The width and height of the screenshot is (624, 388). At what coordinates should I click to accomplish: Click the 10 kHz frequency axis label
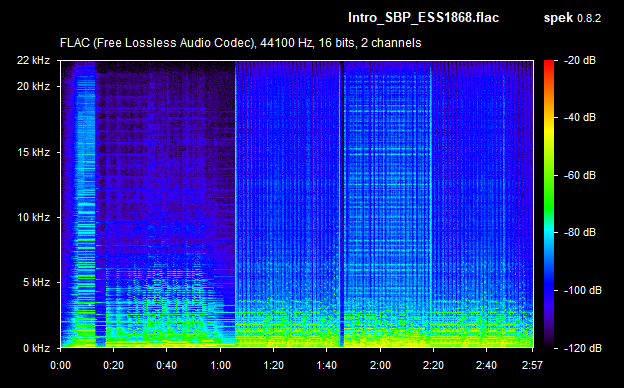tap(33, 218)
